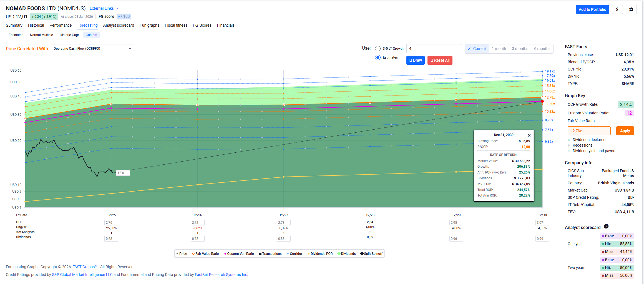This screenshot has width=644, height=284.
Task: Open the Normal Multiple sub-tab
Action: 41,35
